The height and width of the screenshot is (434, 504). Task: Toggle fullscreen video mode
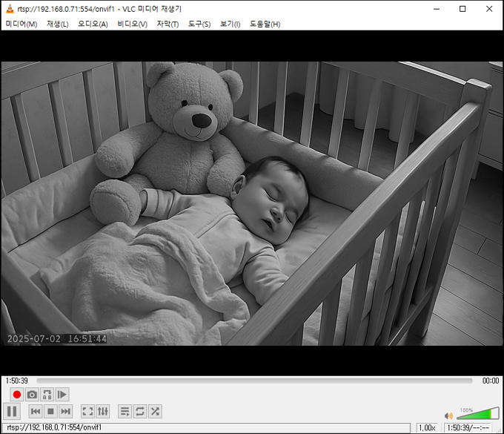pos(87,411)
